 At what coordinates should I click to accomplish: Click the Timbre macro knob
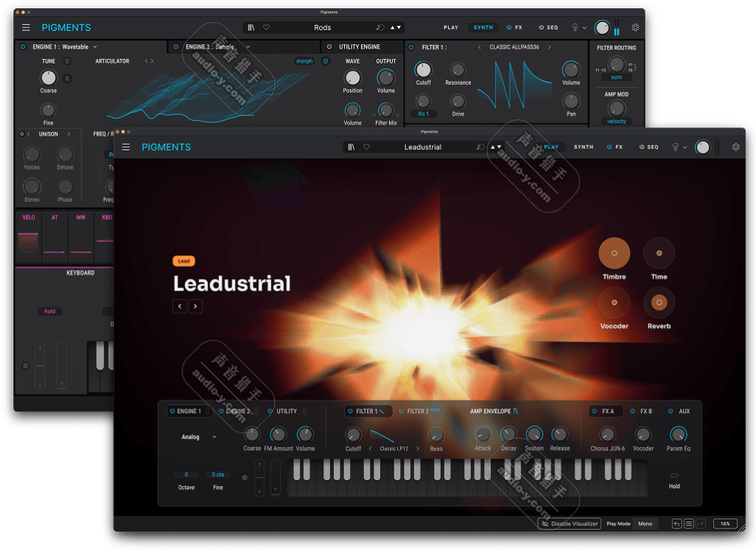point(614,253)
